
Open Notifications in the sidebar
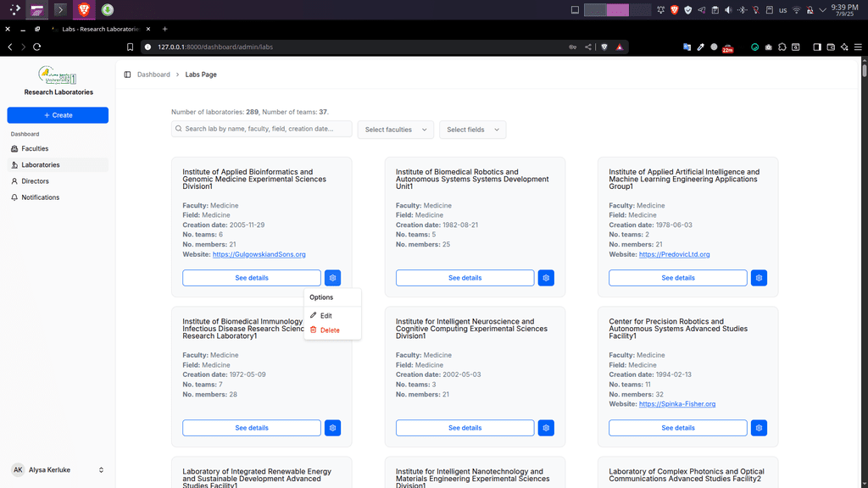[x=40, y=197]
